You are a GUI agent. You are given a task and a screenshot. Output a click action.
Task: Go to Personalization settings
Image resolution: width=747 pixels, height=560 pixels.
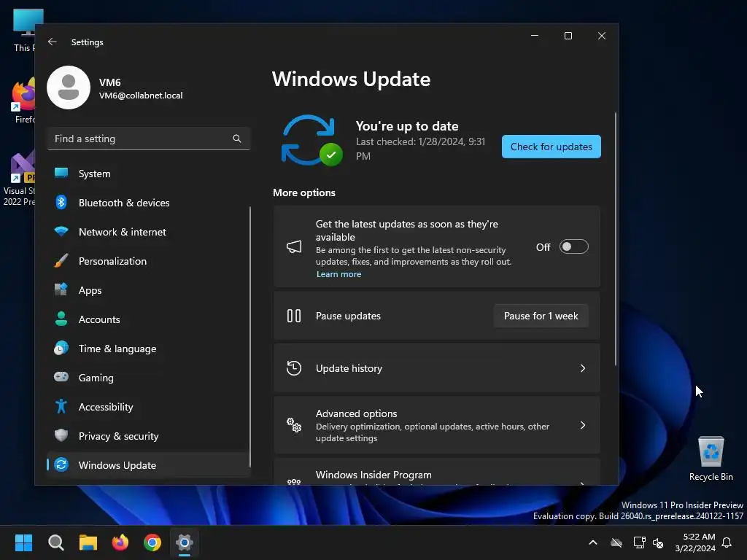[x=149, y=261]
